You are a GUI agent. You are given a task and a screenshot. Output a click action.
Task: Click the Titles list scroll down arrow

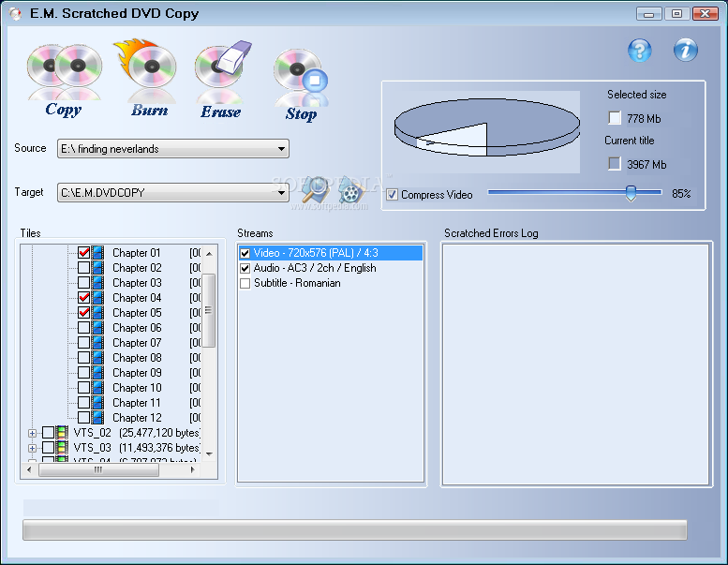(x=209, y=453)
